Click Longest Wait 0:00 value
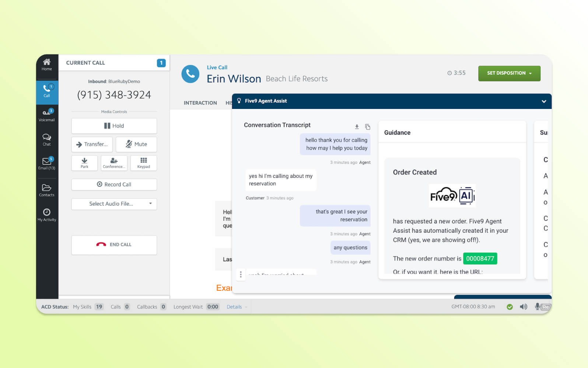Viewport: 588px width, 368px height. click(213, 307)
